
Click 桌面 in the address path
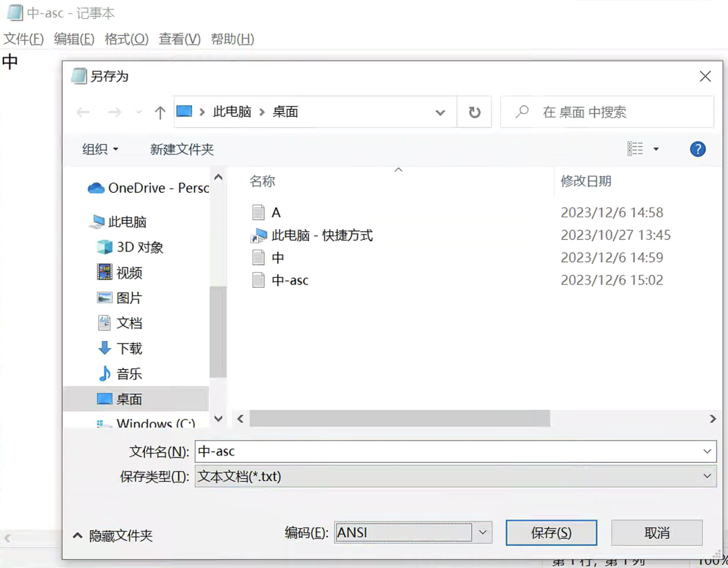point(285,112)
